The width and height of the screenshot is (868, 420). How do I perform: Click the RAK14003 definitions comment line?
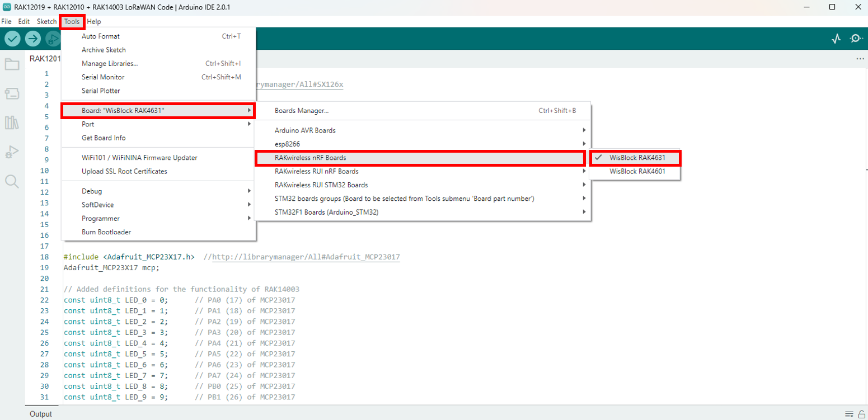[181, 290]
